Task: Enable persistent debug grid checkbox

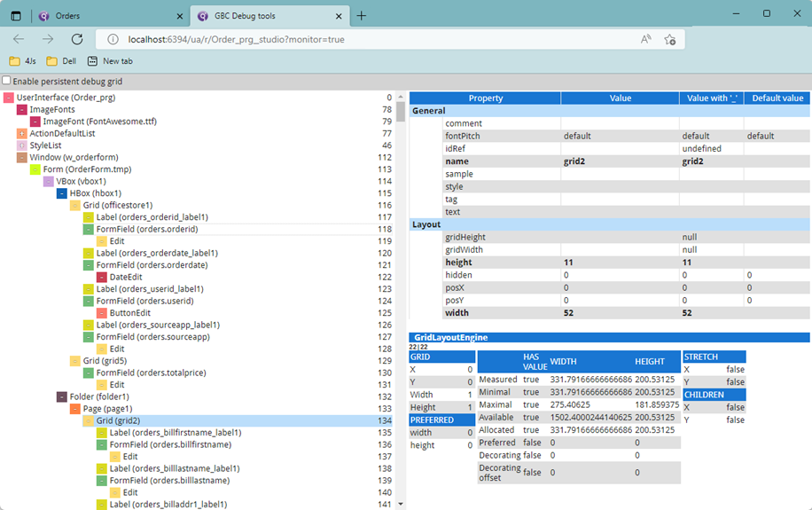Action: (7, 82)
